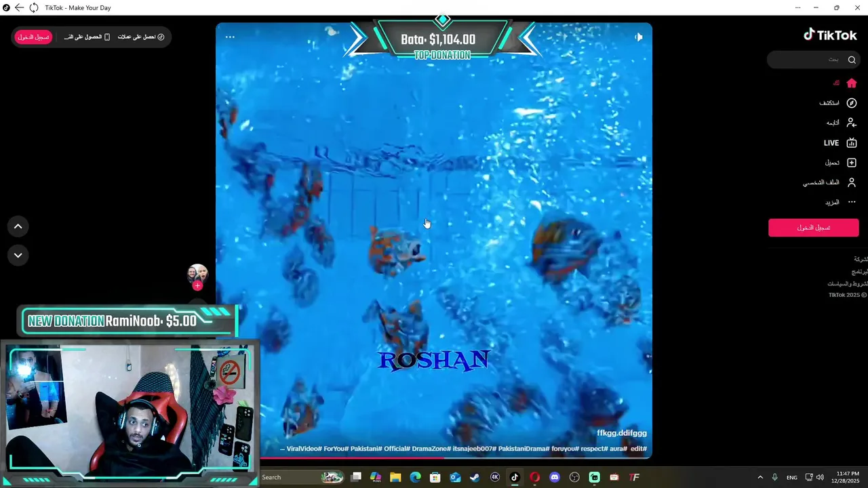868x488 pixels.
Task: Toggle the video mute speaker icon
Action: pos(639,37)
